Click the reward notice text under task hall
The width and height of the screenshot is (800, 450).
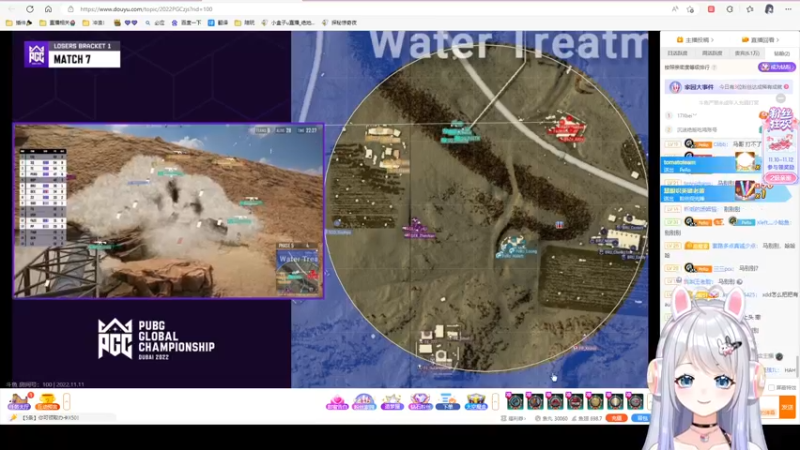pos(50,417)
